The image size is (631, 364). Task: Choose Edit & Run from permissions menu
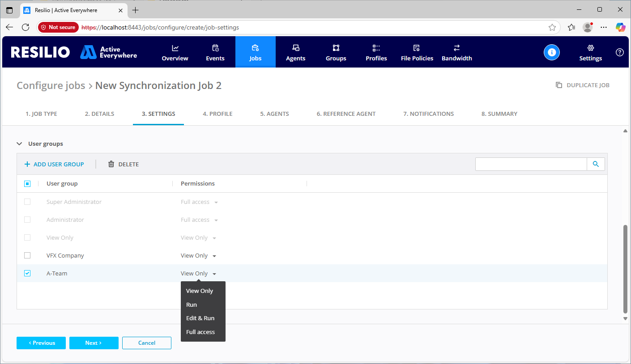(200, 318)
